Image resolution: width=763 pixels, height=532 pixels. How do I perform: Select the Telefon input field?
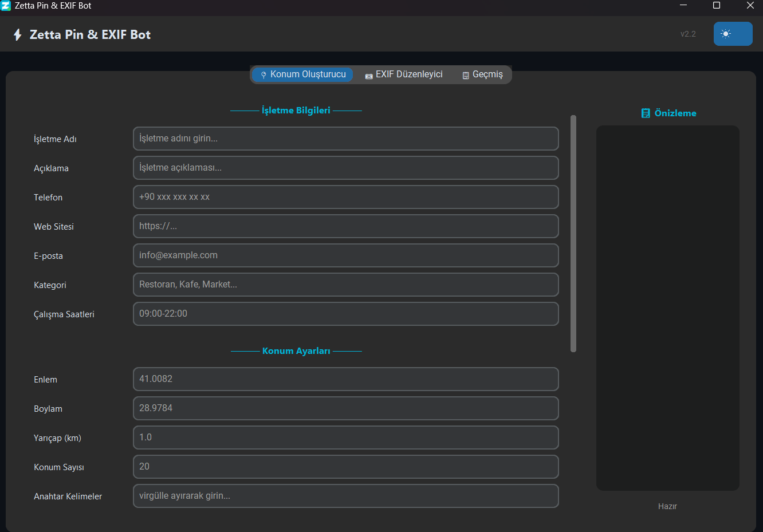coord(346,197)
